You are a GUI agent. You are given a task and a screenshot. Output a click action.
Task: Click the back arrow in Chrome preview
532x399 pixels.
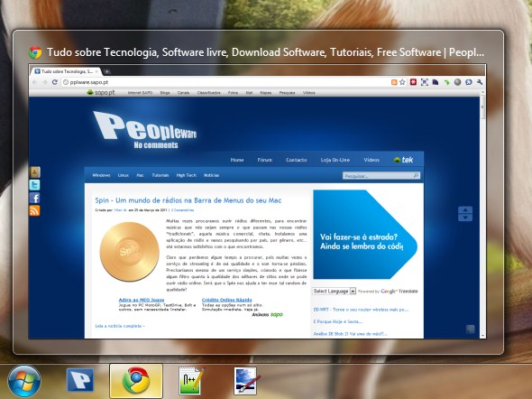tap(34, 82)
